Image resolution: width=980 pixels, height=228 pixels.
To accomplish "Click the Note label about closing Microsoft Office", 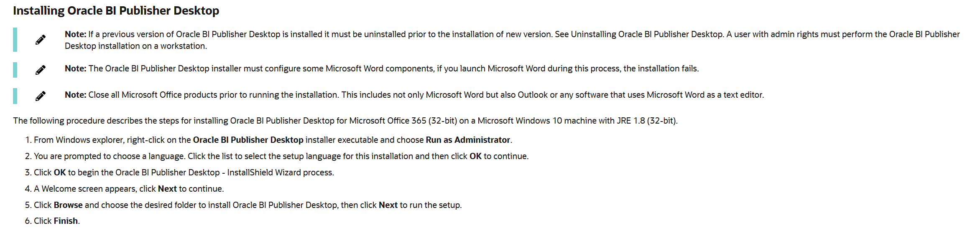I will point(75,95).
